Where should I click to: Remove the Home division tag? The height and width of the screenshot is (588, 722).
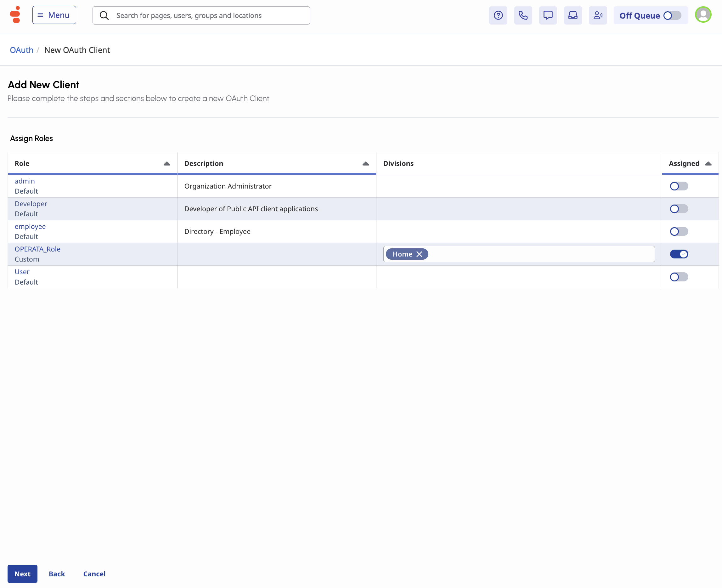(419, 254)
